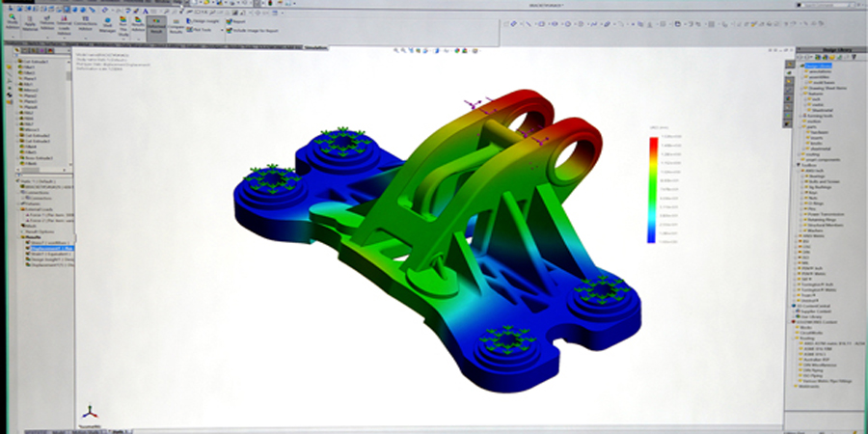Open the Connections Advisor

[85, 25]
